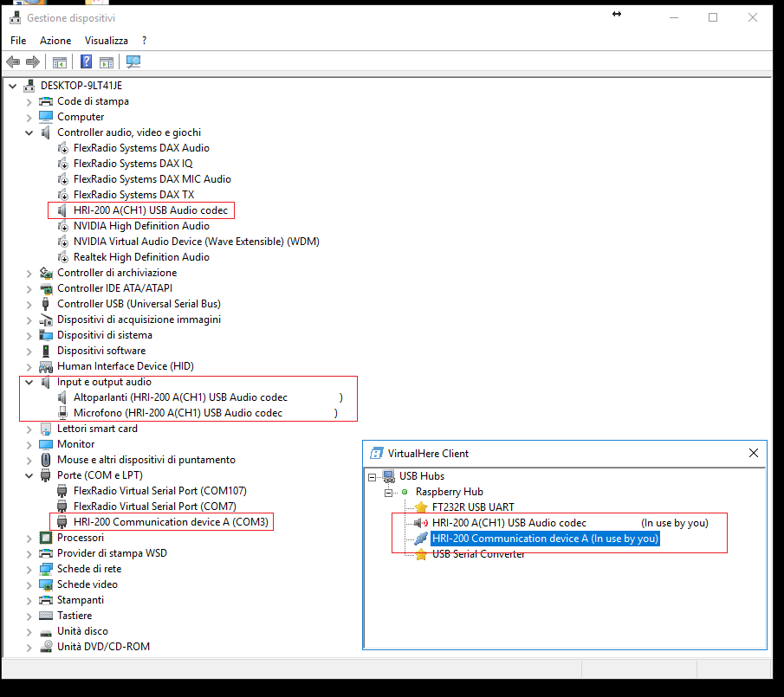784x697 pixels.
Task: Open the Azione menu
Action: coord(55,41)
